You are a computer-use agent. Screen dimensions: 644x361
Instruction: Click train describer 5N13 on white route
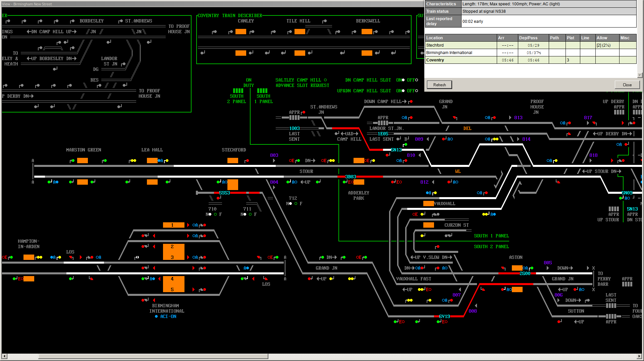[396, 150]
